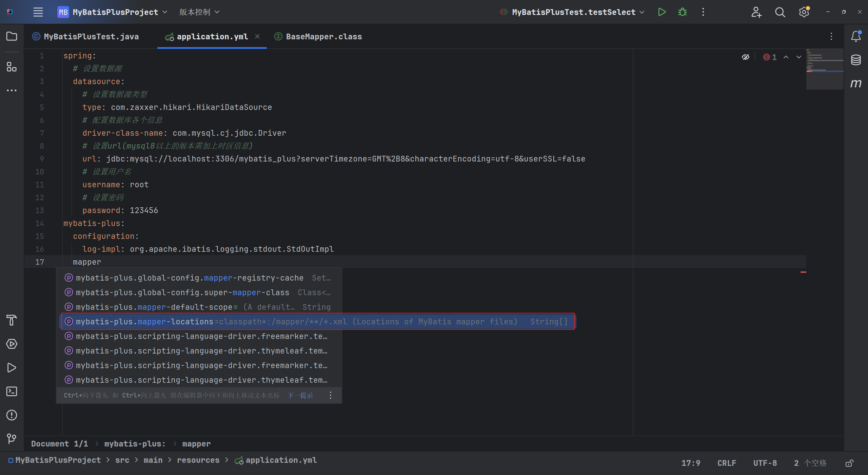Change indent setting 2 个空格
This screenshot has height=475, width=868.
[x=810, y=463]
